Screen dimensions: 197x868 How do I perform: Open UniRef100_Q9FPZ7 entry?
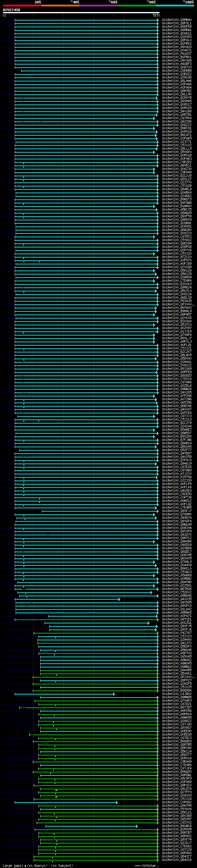coord(177,680)
